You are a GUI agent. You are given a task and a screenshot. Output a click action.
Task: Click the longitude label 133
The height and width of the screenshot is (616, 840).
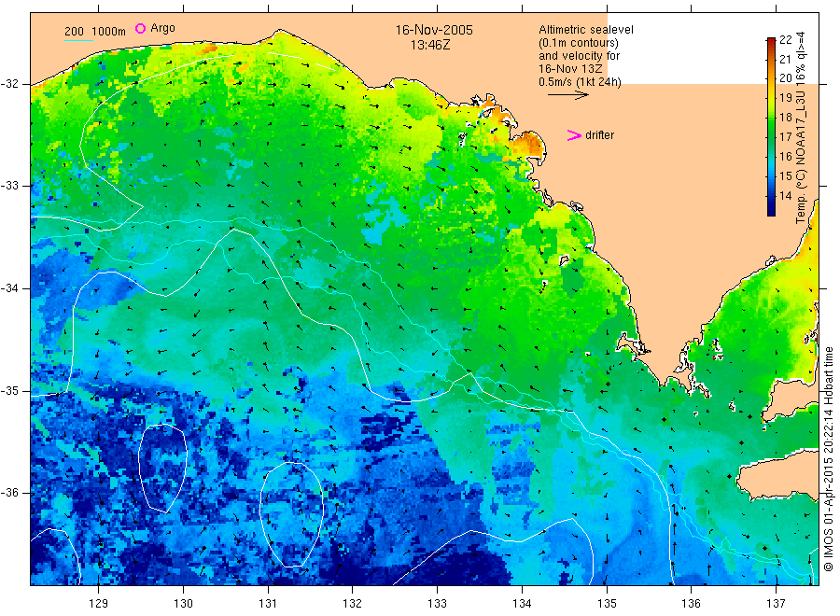tap(437, 604)
